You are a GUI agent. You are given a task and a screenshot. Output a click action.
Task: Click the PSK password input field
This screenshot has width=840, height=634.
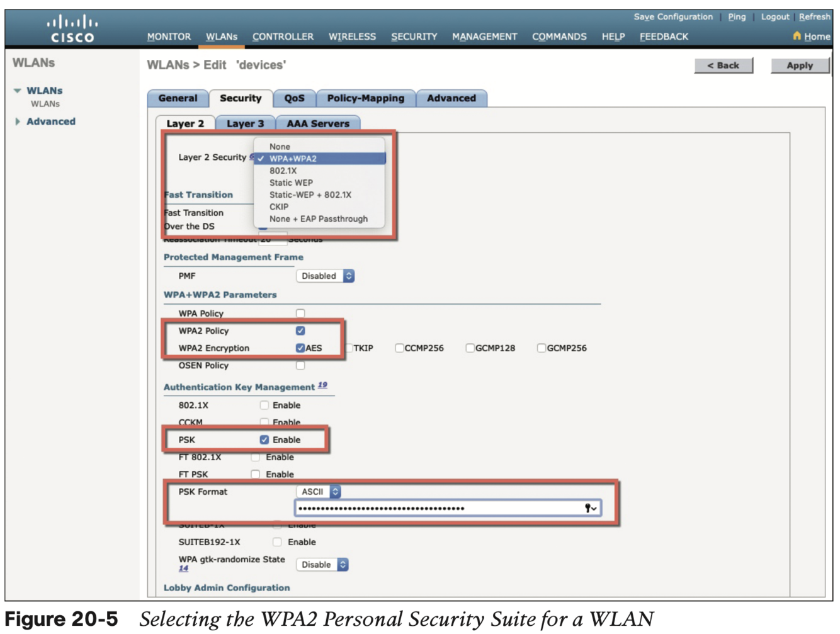(x=448, y=508)
